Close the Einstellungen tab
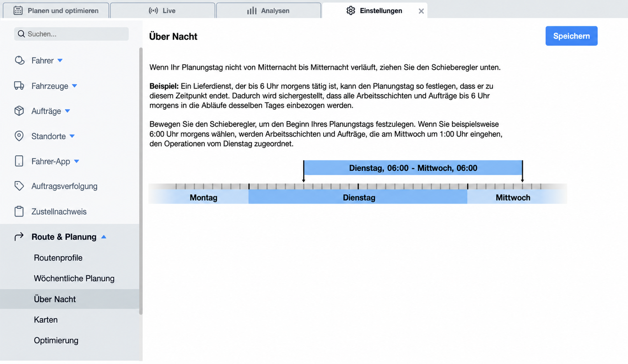Image resolution: width=628 pixels, height=364 pixels. coord(421,11)
